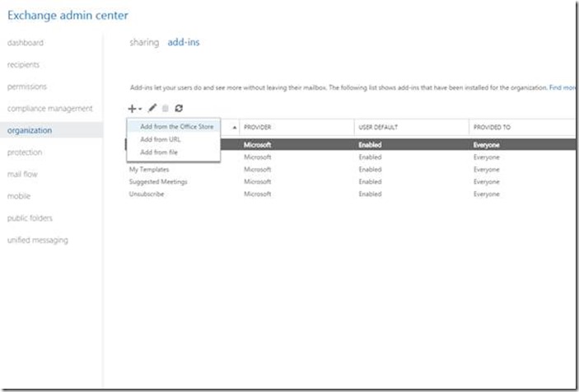The image size is (579, 392).
Task: Click the pencil edit icon
Action: coord(152,108)
